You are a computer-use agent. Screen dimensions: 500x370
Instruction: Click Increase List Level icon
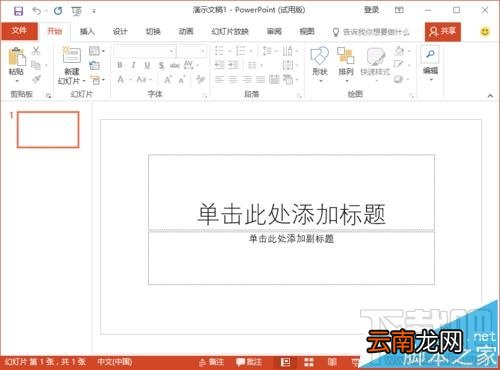click(233, 65)
